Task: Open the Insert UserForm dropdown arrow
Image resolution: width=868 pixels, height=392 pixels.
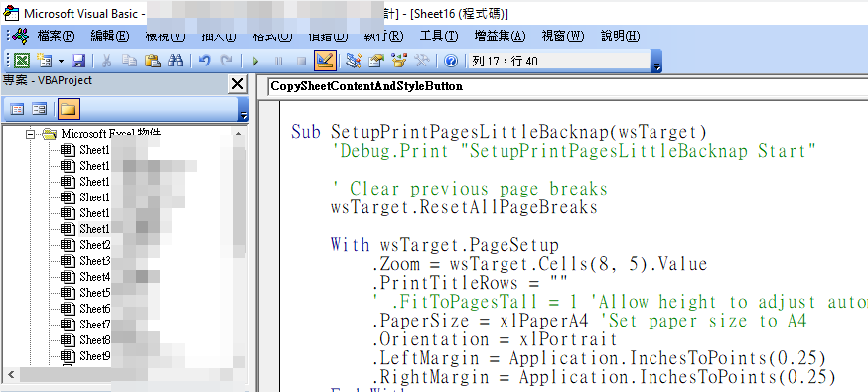Action: point(61,61)
